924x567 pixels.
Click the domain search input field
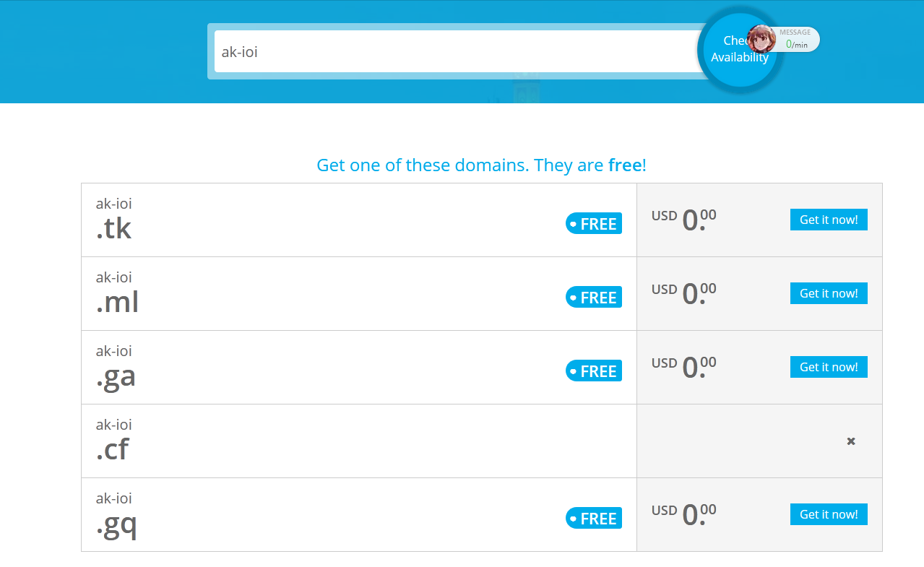pos(455,51)
